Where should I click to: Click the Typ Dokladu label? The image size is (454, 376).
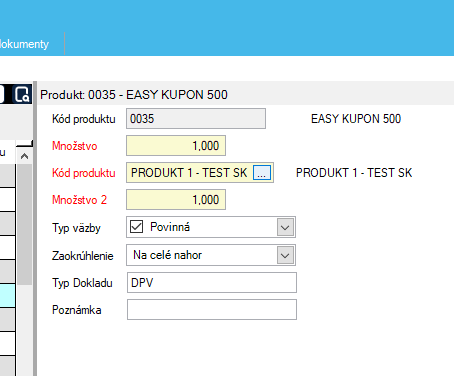click(x=82, y=283)
